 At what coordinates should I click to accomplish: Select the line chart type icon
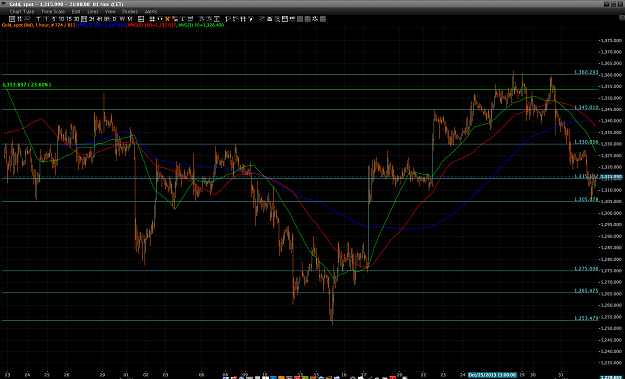pos(27,19)
